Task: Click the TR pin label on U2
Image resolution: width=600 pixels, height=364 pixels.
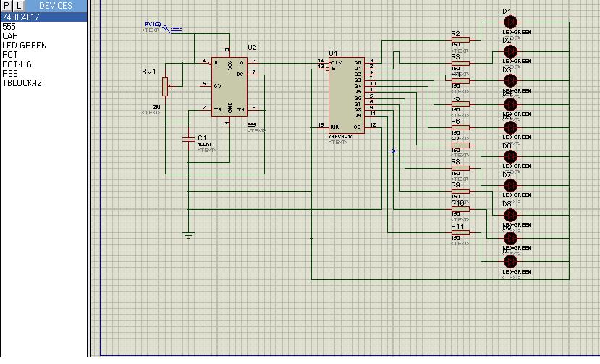Action: [218, 109]
